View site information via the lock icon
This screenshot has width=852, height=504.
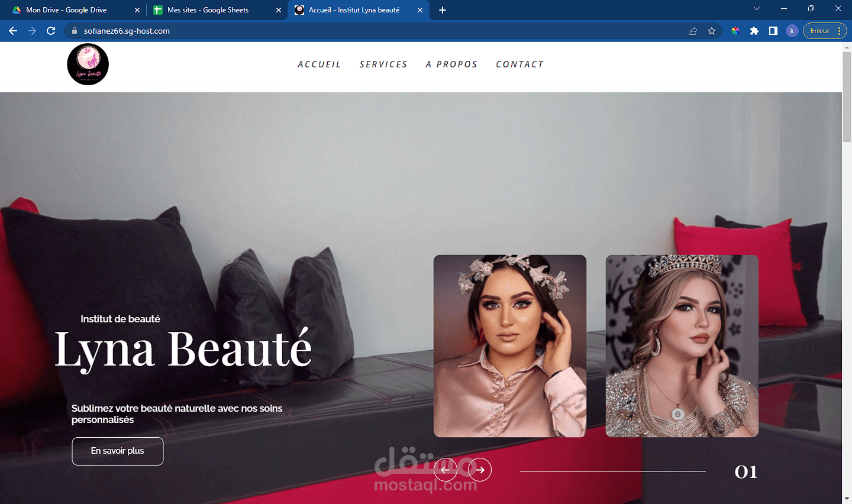click(x=74, y=31)
